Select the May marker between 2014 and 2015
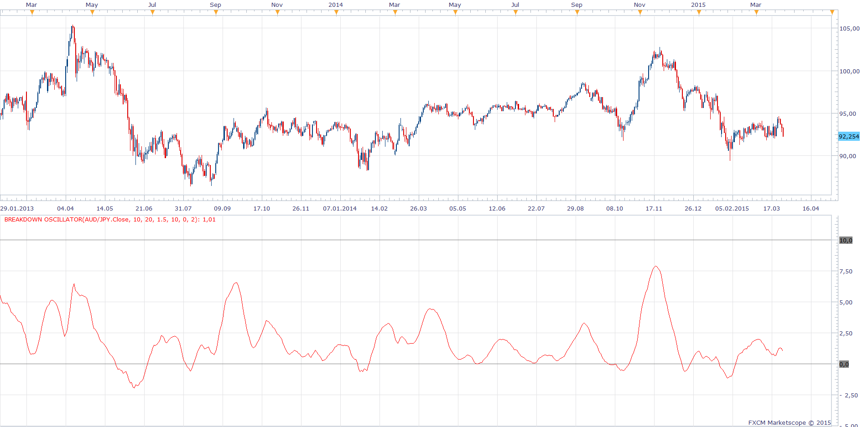The image size is (868, 427). (x=455, y=12)
